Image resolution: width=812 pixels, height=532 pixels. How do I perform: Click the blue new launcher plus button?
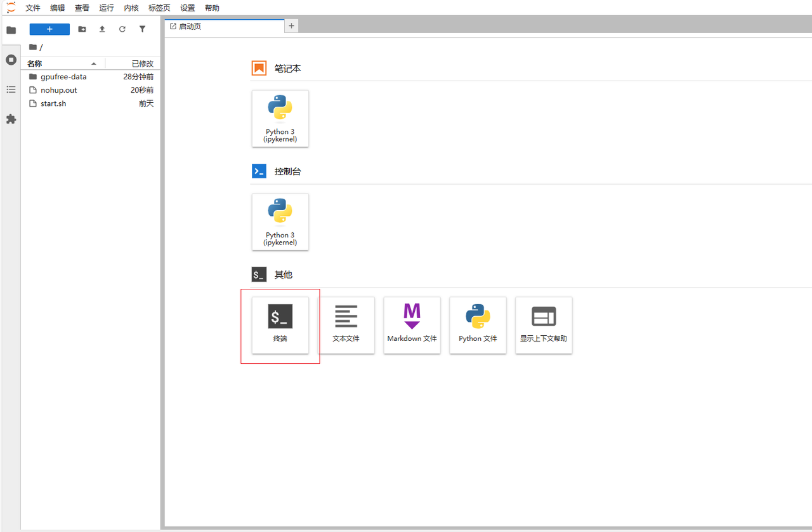point(49,29)
